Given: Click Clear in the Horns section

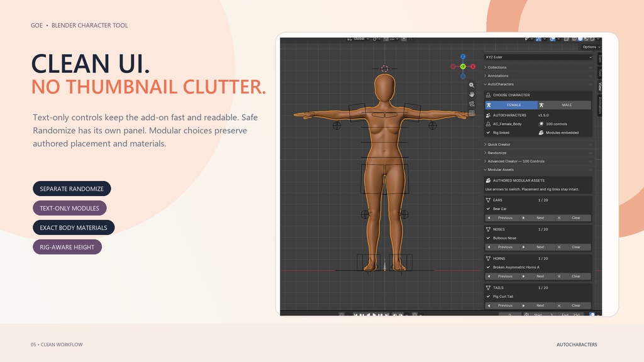Looking at the screenshot, I should 574,277.
